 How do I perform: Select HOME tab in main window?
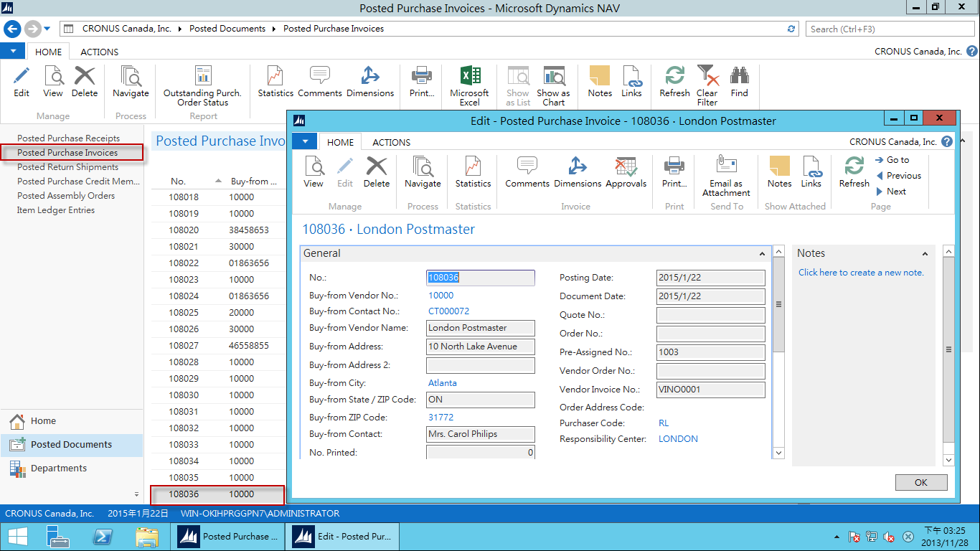[49, 52]
